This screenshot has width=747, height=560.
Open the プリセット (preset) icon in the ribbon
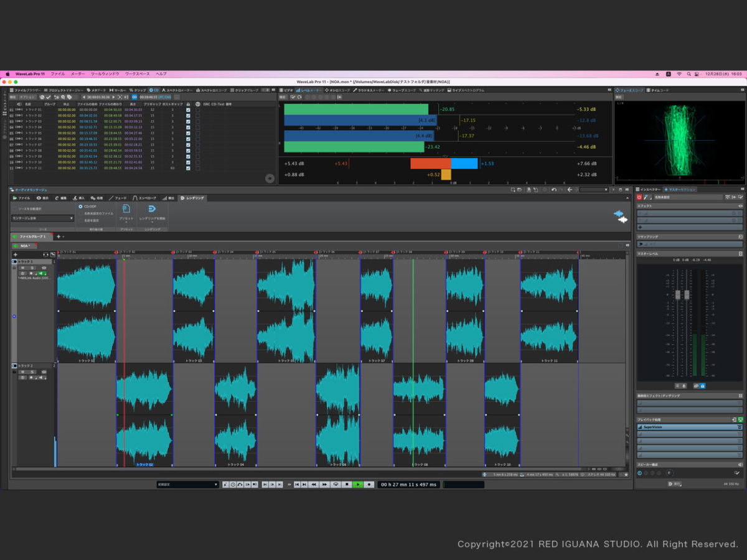[126, 209]
